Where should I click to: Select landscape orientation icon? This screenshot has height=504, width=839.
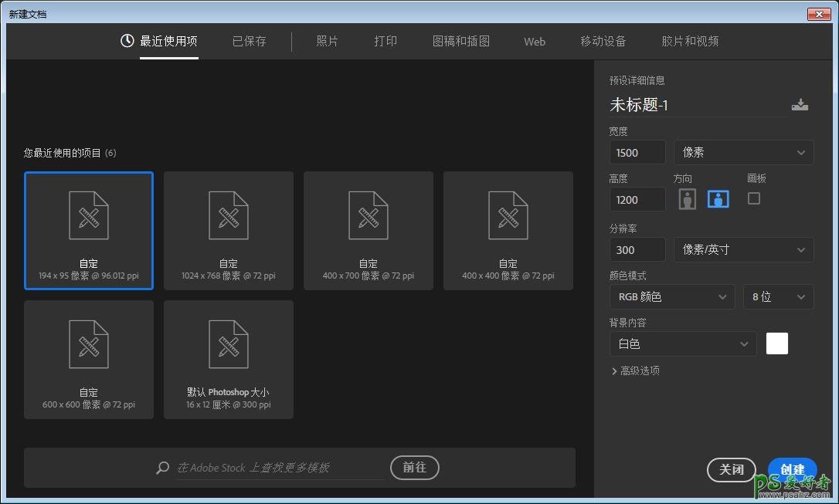click(718, 199)
